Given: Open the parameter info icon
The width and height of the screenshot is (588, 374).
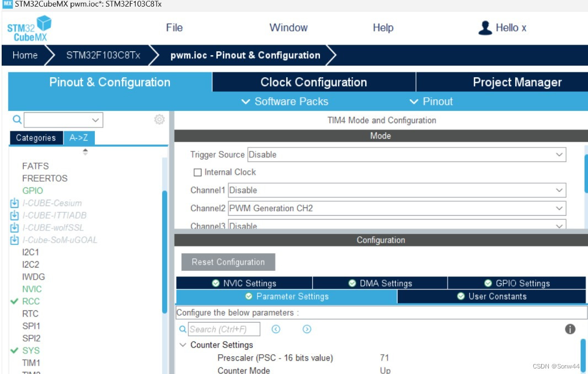Looking at the screenshot, I should pyautogui.click(x=570, y=329).
